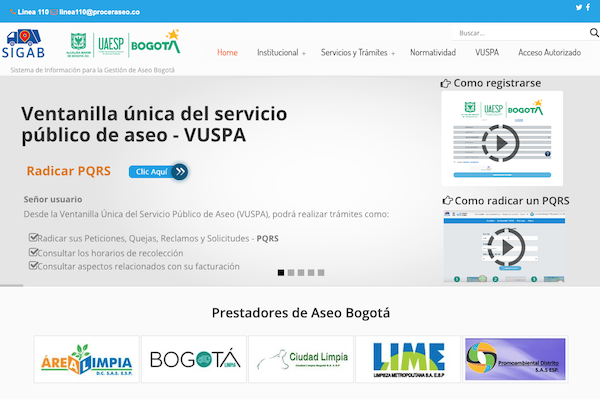
Task: Open the Normatividad menu item
Action: click(433, 52)
